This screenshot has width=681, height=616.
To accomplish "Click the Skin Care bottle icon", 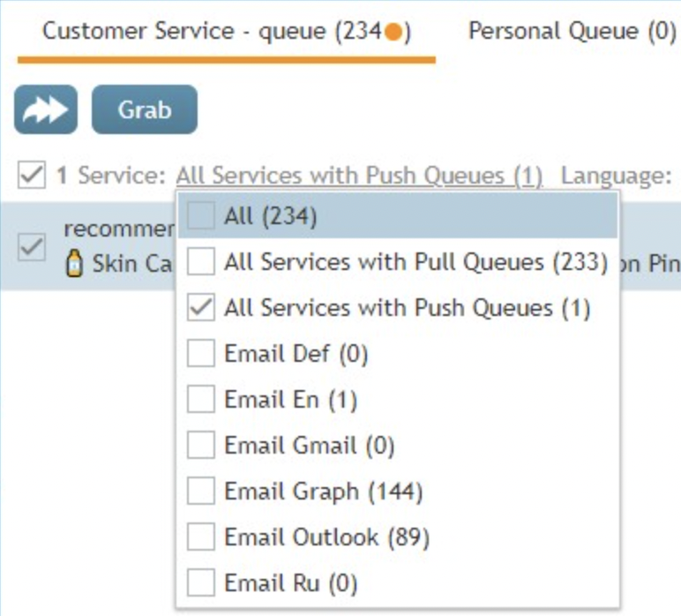I will [75, 265].
